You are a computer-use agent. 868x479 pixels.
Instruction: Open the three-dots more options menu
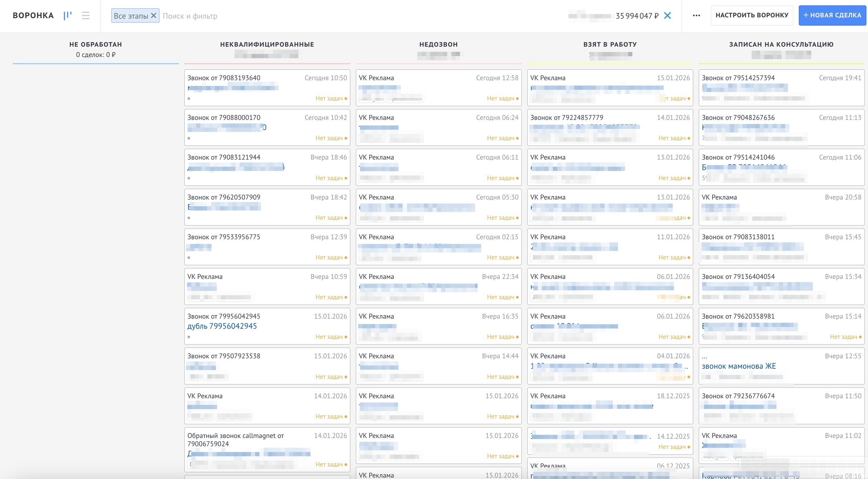point(696,16)
